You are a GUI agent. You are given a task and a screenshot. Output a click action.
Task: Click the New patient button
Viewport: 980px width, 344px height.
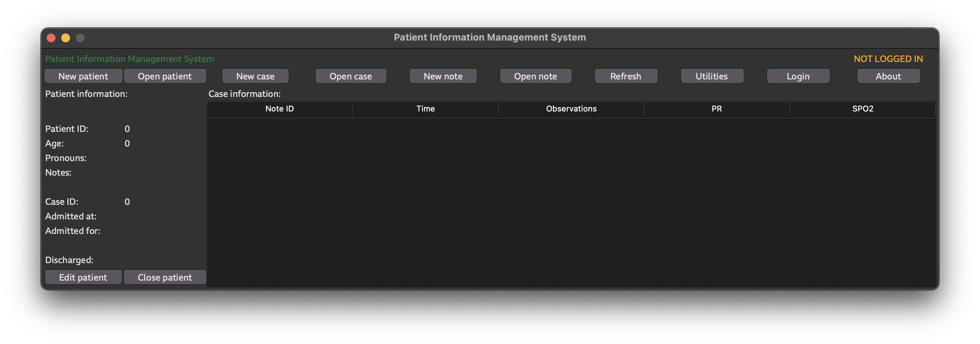click(x=83, y=76)
